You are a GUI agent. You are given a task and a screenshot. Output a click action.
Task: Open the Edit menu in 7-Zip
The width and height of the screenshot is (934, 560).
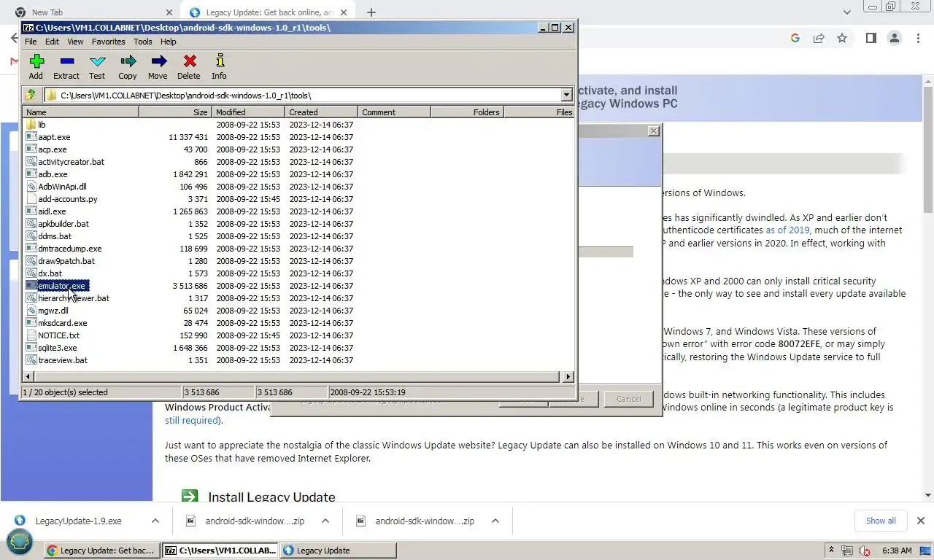click(x=52, y=42)
